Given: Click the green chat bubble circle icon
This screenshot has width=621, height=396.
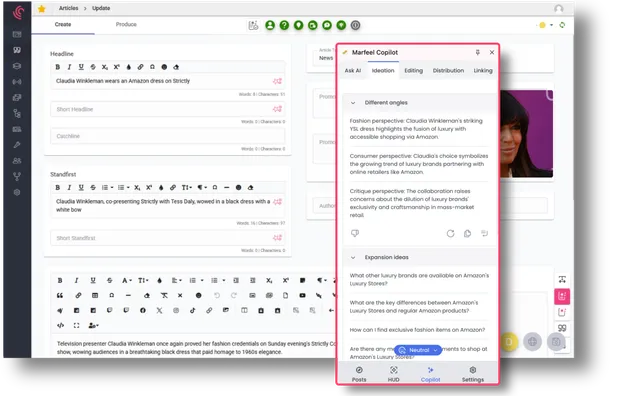Looking at the screenshot, I should point(327,25).
